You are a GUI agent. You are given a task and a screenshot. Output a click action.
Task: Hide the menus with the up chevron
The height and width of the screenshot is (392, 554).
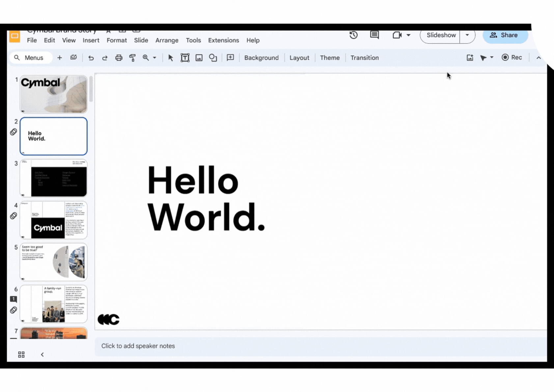tap(539, 58)
